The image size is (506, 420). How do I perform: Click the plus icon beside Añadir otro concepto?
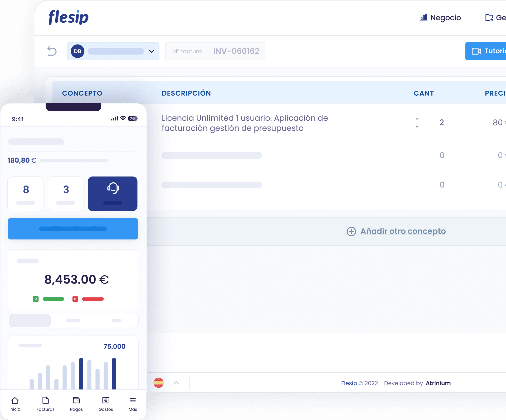click(x=351, y=231)
